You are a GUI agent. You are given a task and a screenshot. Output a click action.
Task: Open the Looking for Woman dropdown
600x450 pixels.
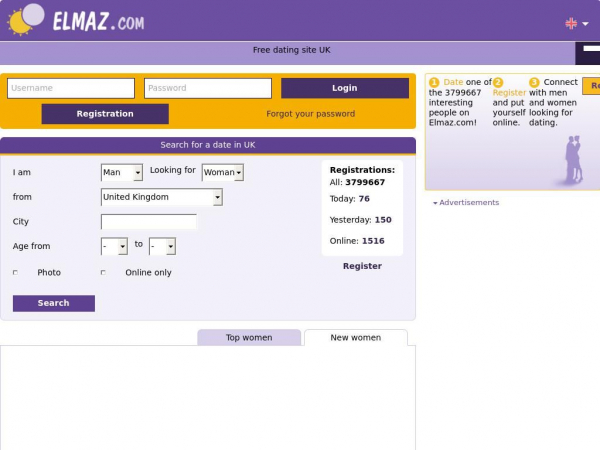point(223,172)
